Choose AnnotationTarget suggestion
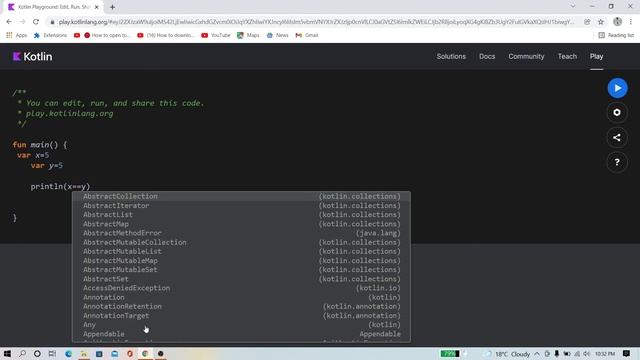Image resolution: width=640 pixels, height=360 pixels. coord(241,316)
